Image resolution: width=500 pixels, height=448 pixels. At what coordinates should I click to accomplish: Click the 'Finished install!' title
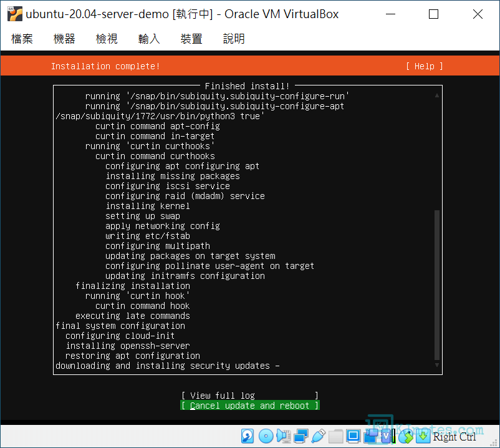pyautogui.click(x=247, y=86)
